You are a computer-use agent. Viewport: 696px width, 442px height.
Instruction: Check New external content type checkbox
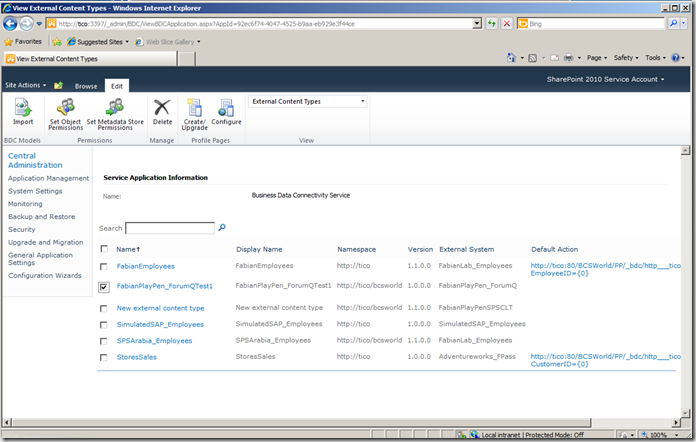[x=103, y=308]
